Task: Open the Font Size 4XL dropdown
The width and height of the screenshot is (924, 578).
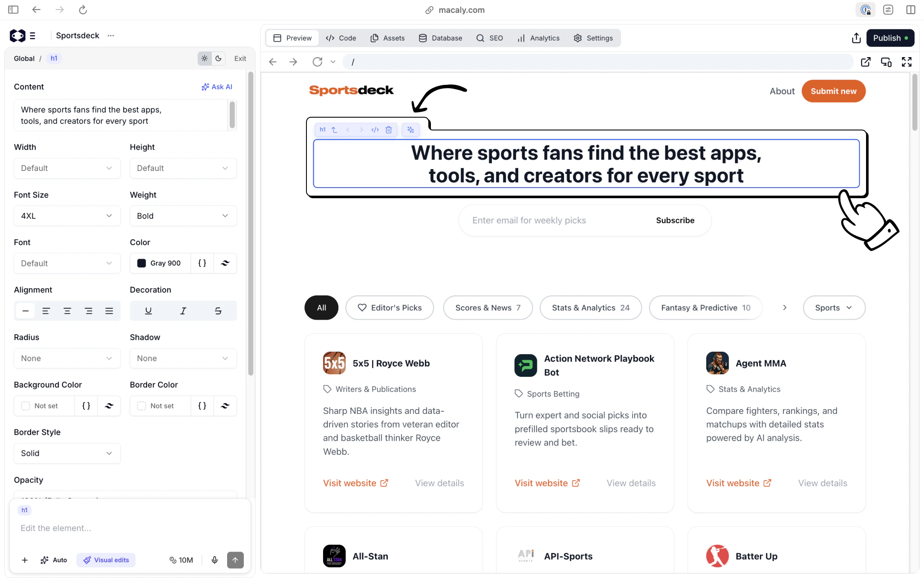Action: (x=67, y=216)
